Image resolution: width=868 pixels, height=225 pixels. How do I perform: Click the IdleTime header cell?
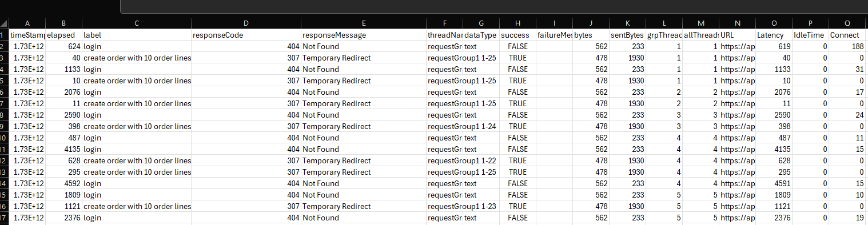[x=810, y=35]
